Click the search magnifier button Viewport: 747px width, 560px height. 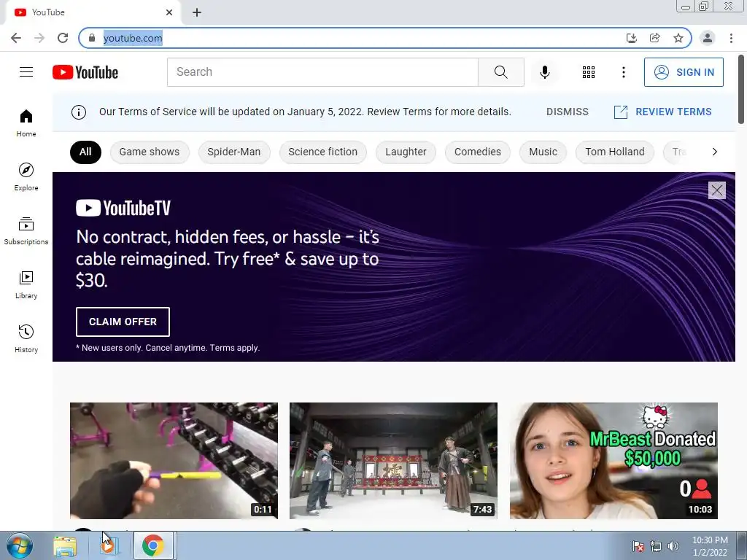(500, 72)
